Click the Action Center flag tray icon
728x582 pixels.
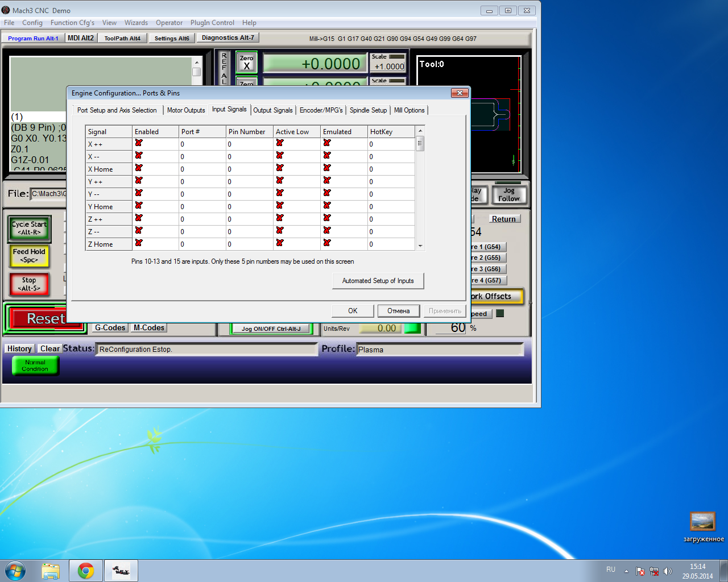tap(640, 571)
